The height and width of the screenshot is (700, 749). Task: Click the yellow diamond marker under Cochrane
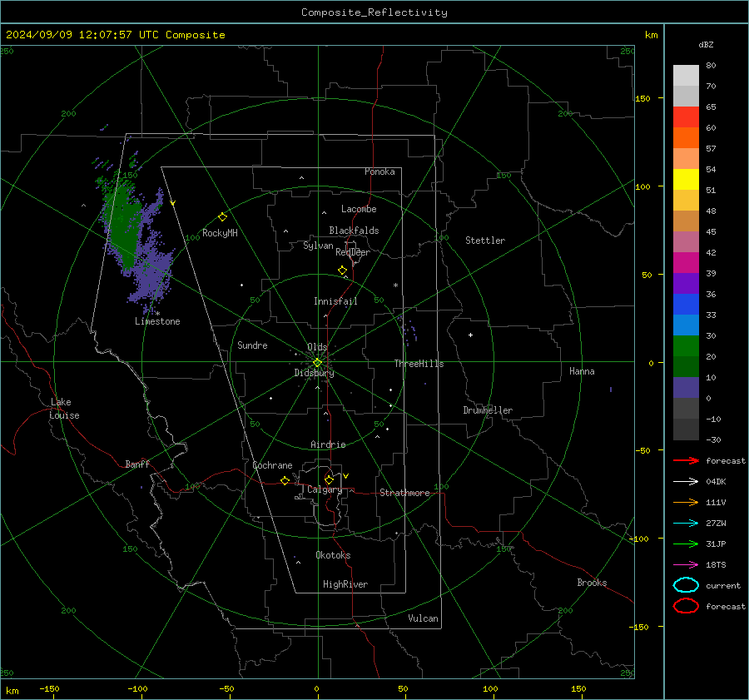pyautogui.click(x=285, y=480)
